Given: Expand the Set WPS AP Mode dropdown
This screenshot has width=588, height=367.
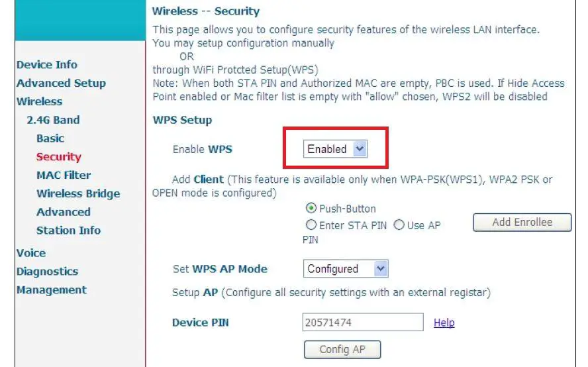Looking at the screenshot, I should (345, 269).
